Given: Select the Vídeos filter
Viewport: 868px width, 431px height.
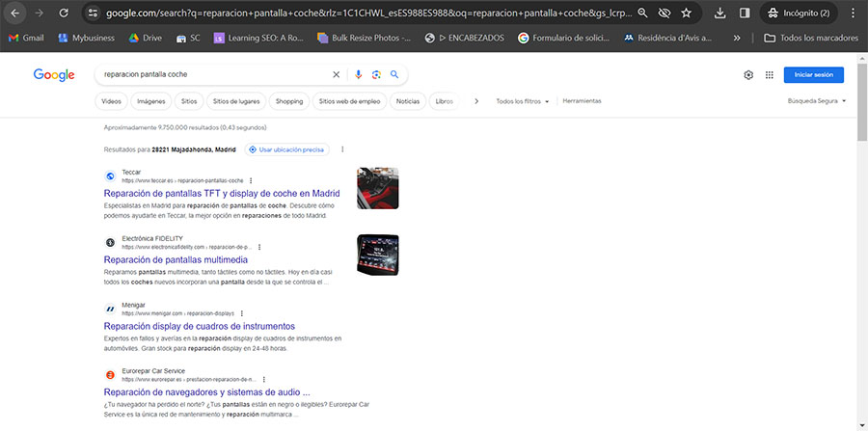Looking at the screenshot, I should coord(111,101).
